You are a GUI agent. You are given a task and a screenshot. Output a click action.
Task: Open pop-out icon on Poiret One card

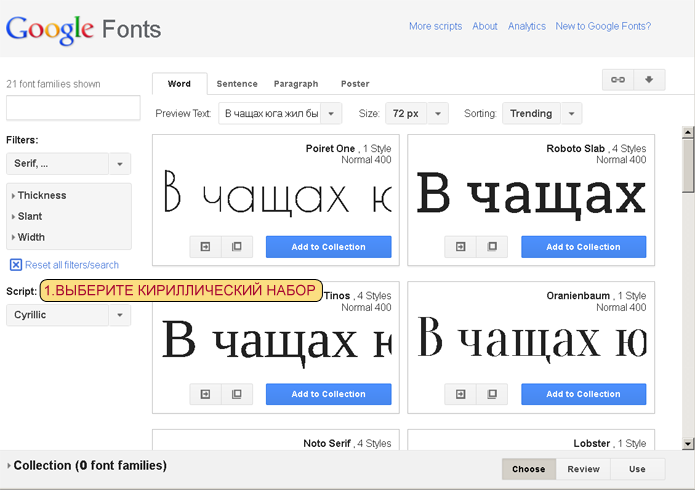point(237,247)
